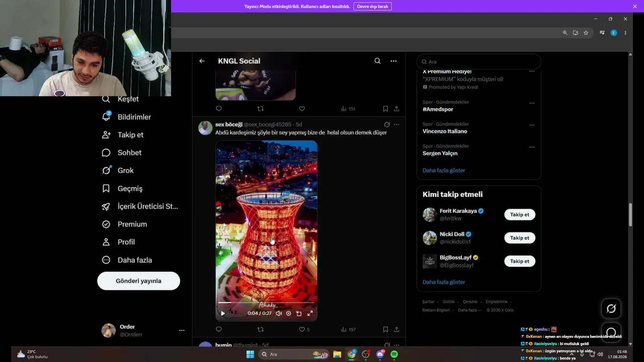Click Devre dışı bırak in streamer banner

pos(373,7)
